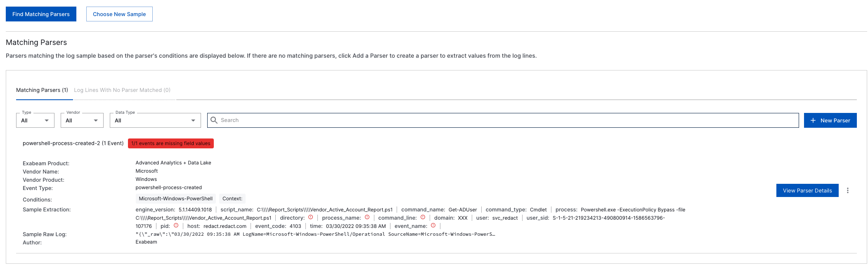Click Find Matching Parsers
Image resolution: width=868 pixels, height=265 pixels.
pyautogui.click(x=41, y=14)
